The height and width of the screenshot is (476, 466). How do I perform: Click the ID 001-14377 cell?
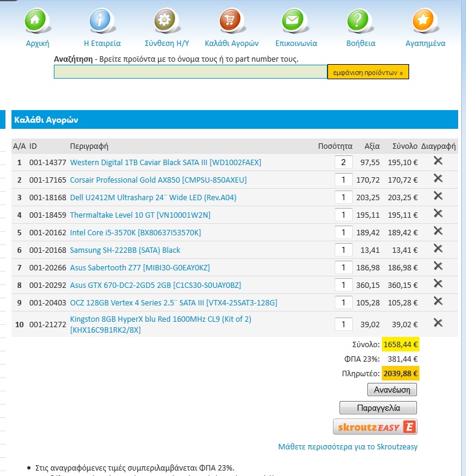[48, 163]
